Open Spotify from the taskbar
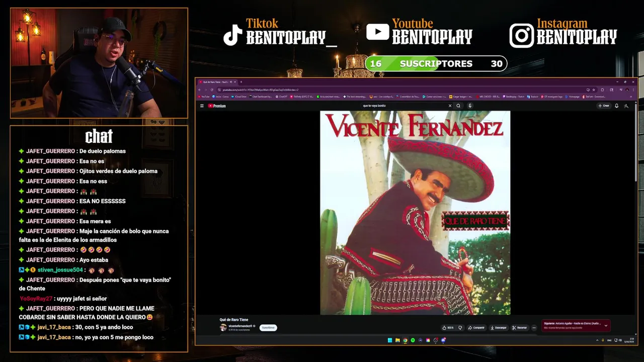Screen dimensions: 644x362 (x=413, y=340)
